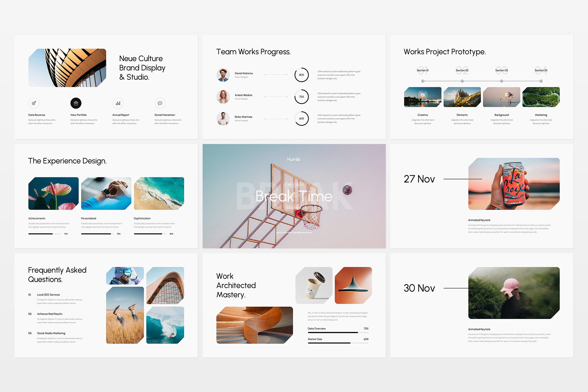Expand the 27 Nov Animated Keynote entry

(x=478, y=220)
